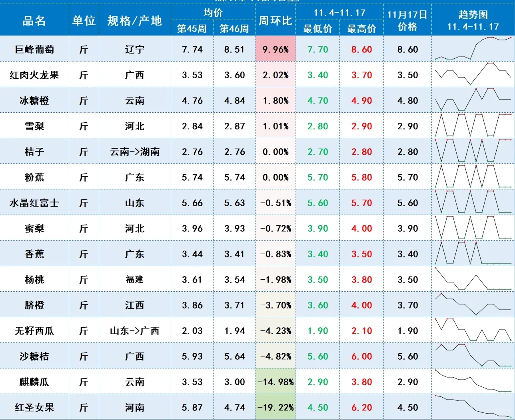Click 香蕉 week 46 average 3.41
Viewport: 515px width, 420px height.
coord(234,254)
